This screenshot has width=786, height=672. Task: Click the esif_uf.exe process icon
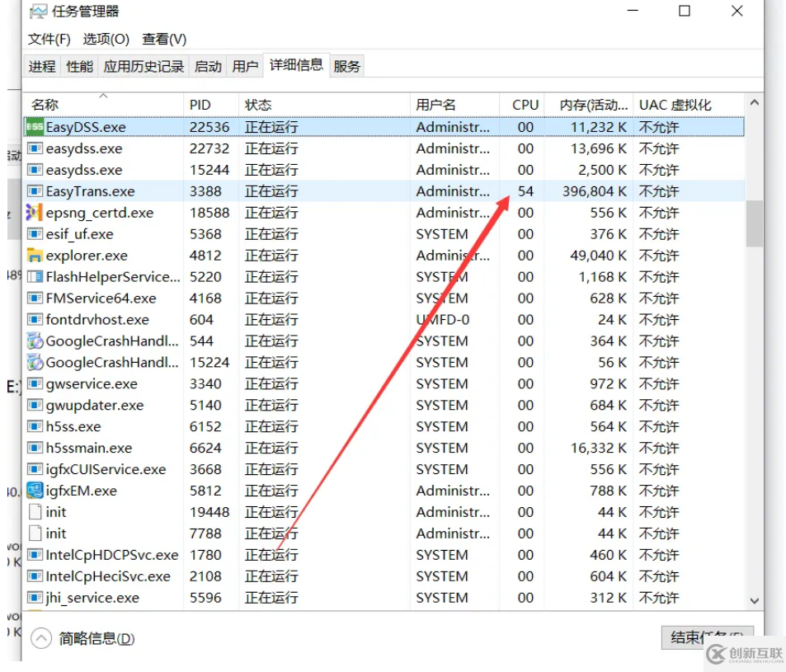coord(35,234)
